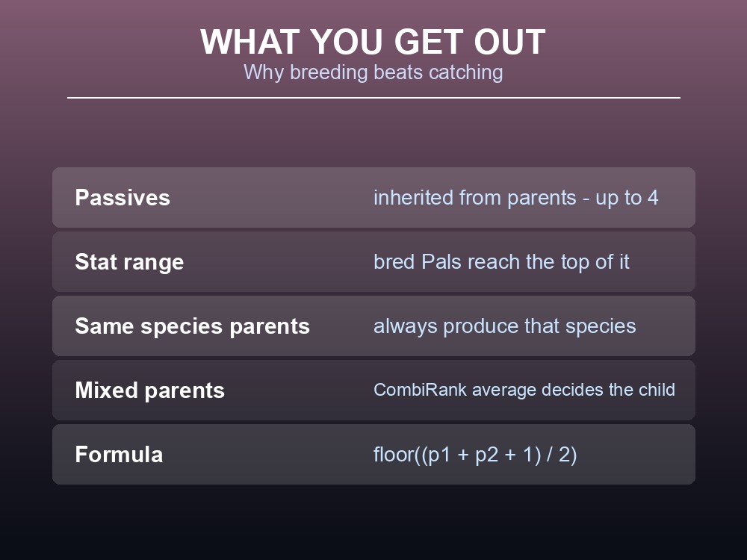The image size is (747, 560).
Task: Select the Passives row label
Action: [x=123, y=198]
